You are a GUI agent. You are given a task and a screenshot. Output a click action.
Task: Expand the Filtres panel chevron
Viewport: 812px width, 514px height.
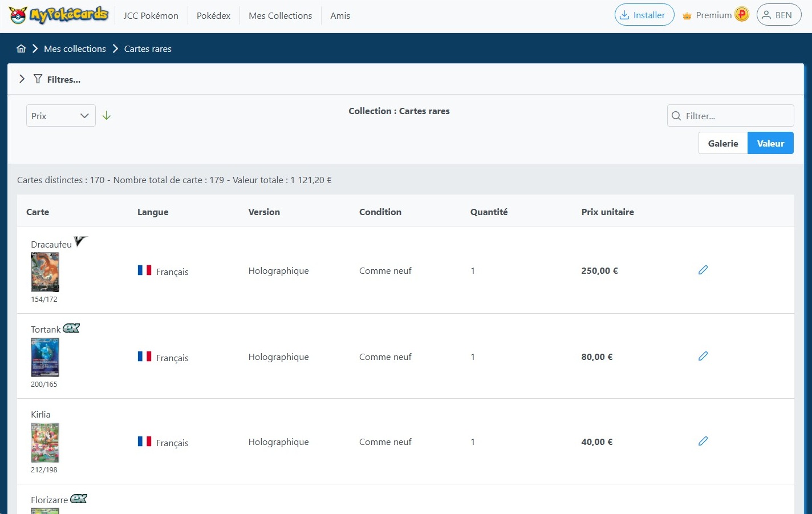(22, 79)
